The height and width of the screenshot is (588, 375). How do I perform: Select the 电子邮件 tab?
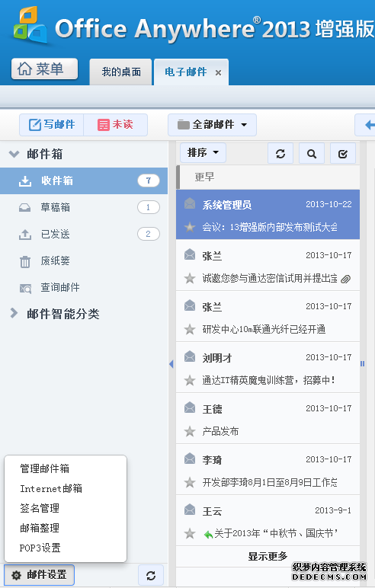point(185,72)
